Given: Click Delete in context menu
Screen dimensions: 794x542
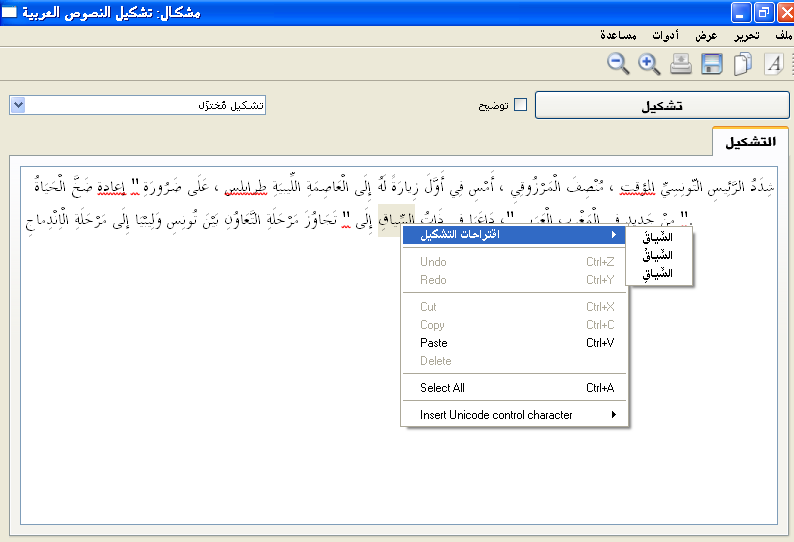Looking at the screenshot, I should tap(515, 361).
